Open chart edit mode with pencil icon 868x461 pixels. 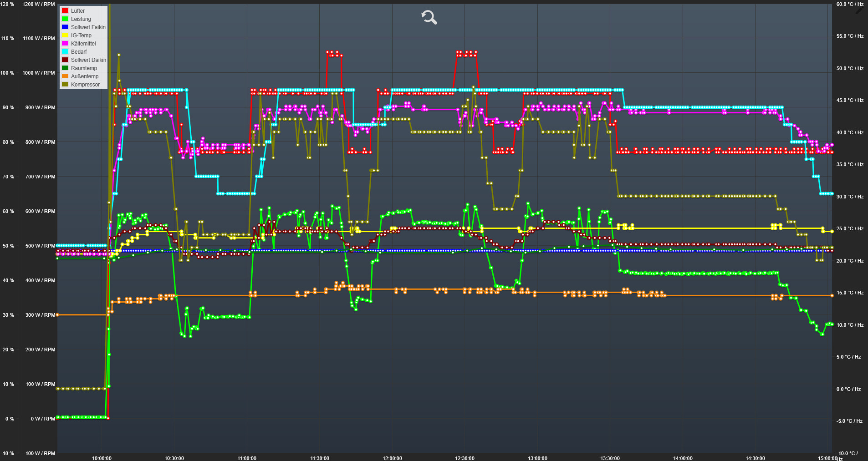click(x=859, y=10)
